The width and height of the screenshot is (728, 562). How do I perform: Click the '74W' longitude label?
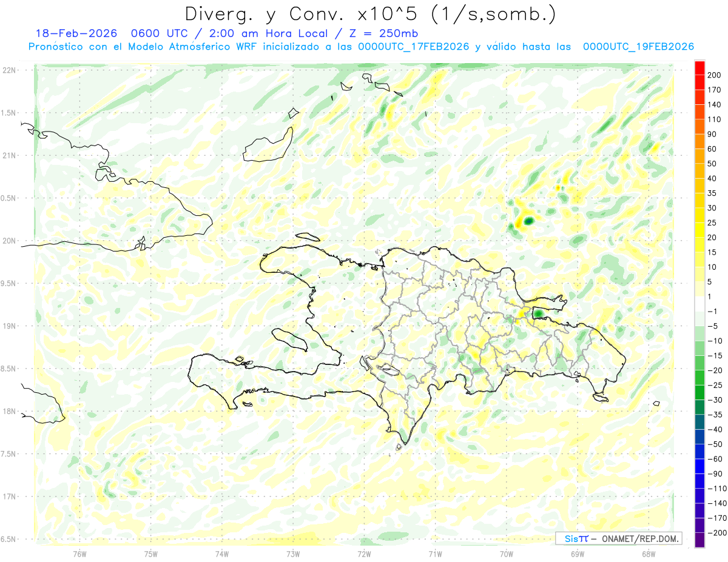[x=222, y=553]
